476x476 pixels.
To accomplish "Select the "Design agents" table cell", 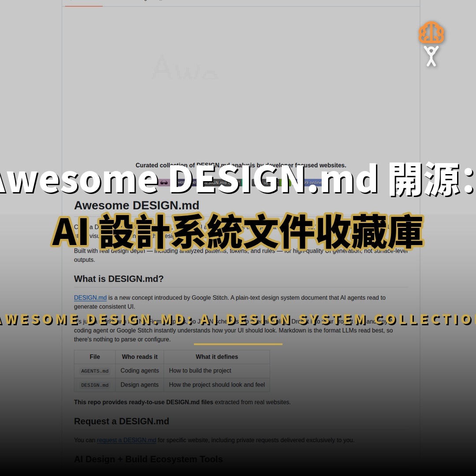I will pos(140,385).
